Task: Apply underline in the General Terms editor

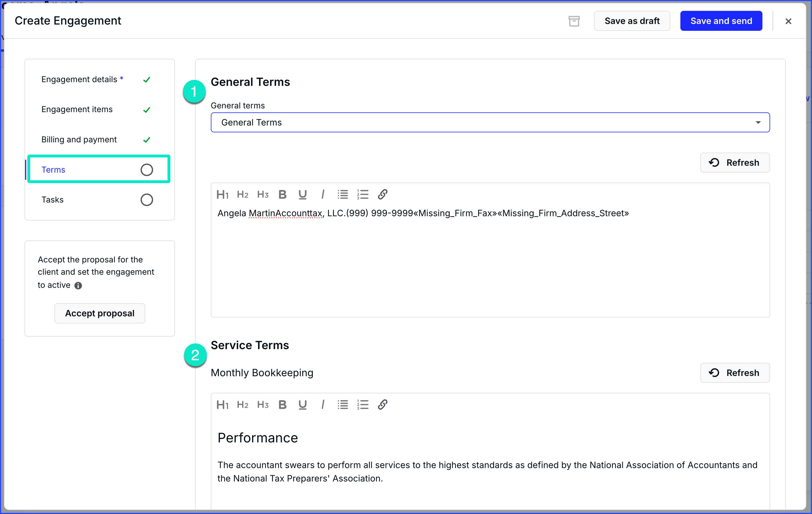Action: pyautogui.click(x=303, y=194)
